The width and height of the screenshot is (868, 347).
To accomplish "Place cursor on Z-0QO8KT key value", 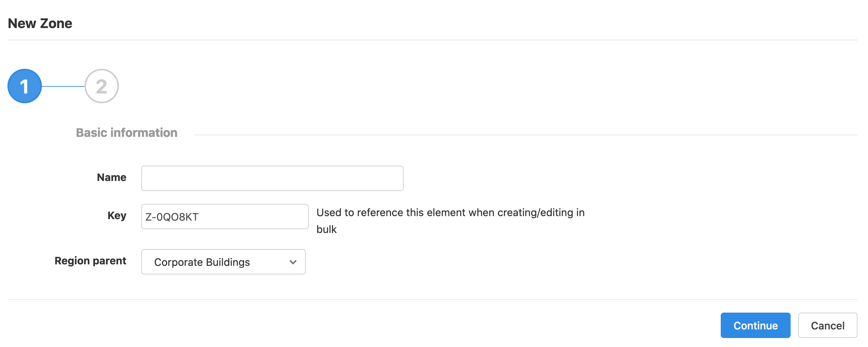I will (172, 217).
